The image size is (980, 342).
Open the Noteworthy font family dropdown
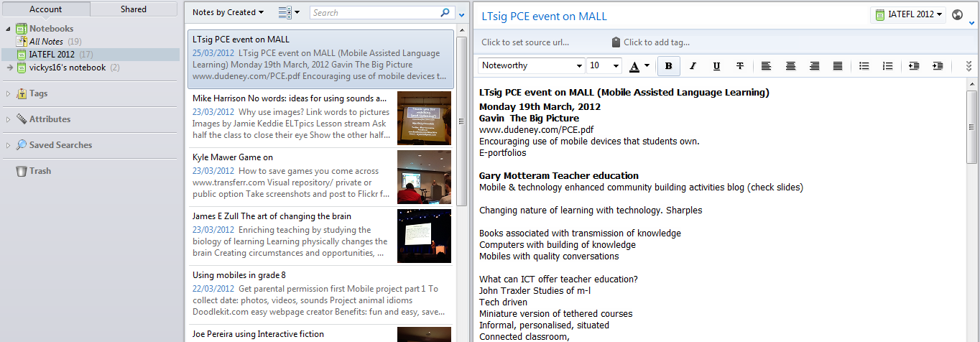(x=532, y=65)
